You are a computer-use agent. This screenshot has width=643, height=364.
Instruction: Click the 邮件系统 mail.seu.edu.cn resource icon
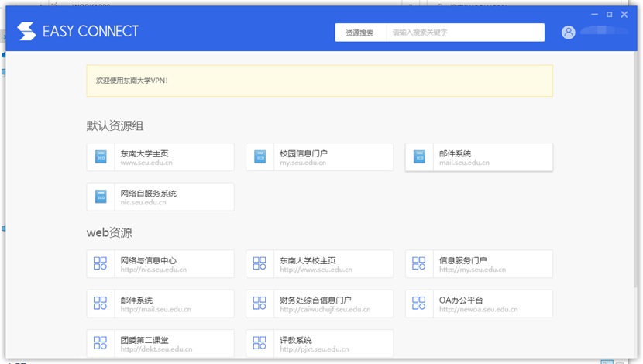coord(419,157)
